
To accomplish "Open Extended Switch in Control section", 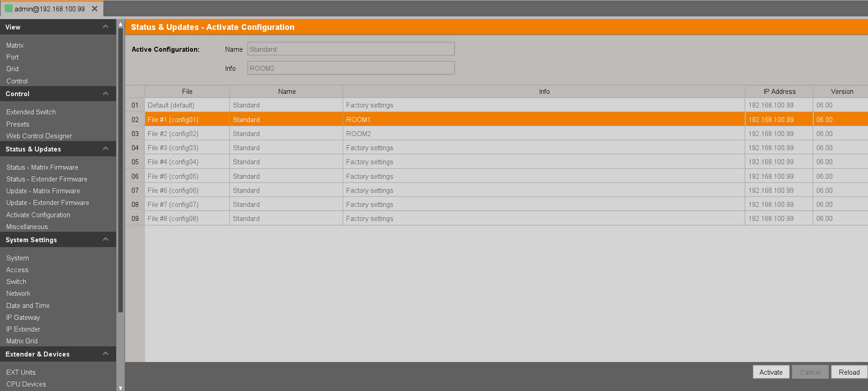I will pos(31,112).
